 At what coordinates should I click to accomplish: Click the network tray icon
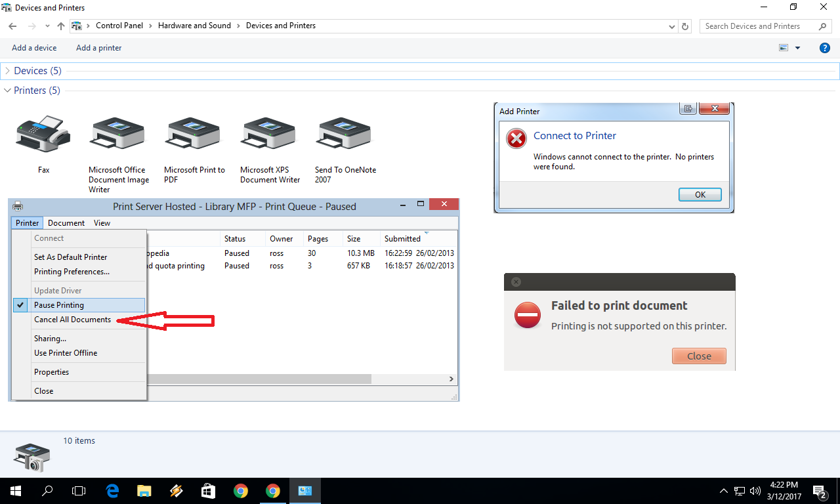[739, 490]
